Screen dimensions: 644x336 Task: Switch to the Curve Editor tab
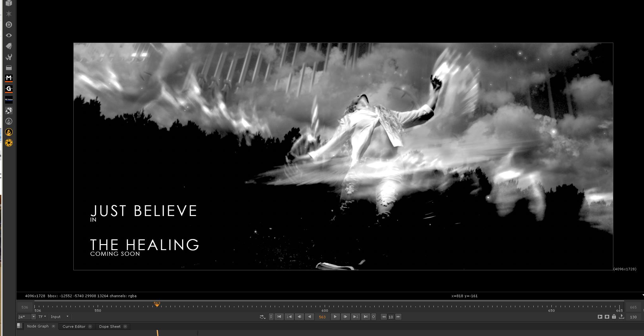(x=74, y=327)
